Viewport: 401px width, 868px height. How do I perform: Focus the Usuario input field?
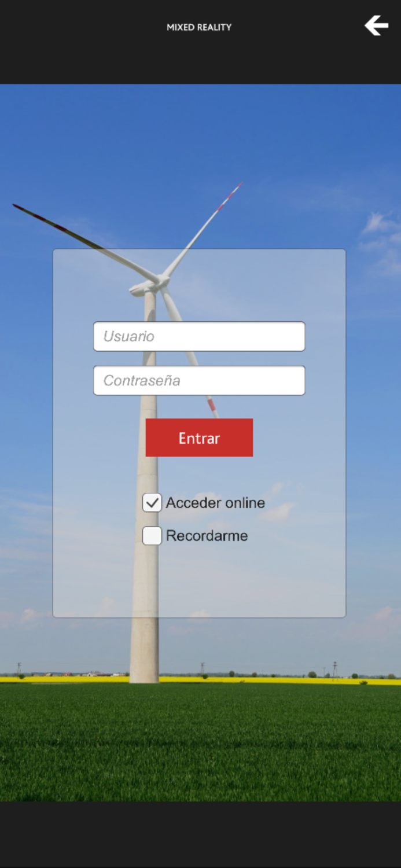coord(199,336)
